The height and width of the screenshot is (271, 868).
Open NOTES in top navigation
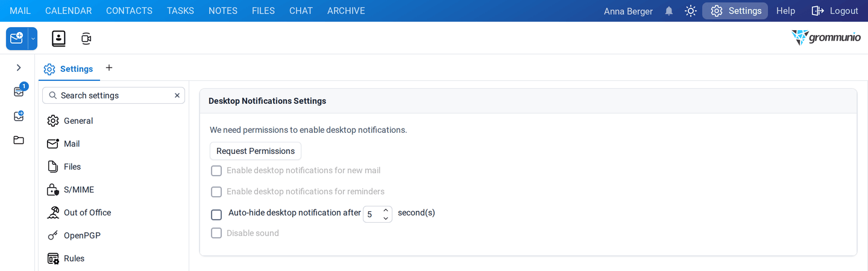pyautogui.click(x=223, y=11)
